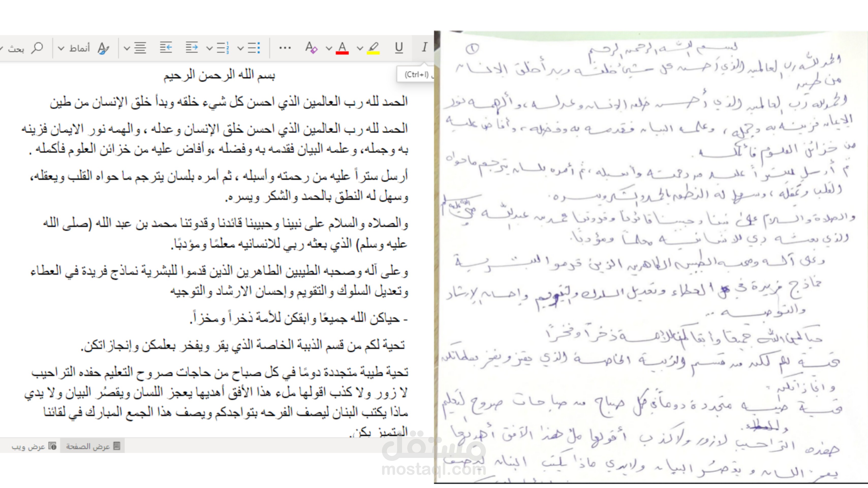Click the paragraph alignment icon
868x488 pixels.
tap(140, 48)
